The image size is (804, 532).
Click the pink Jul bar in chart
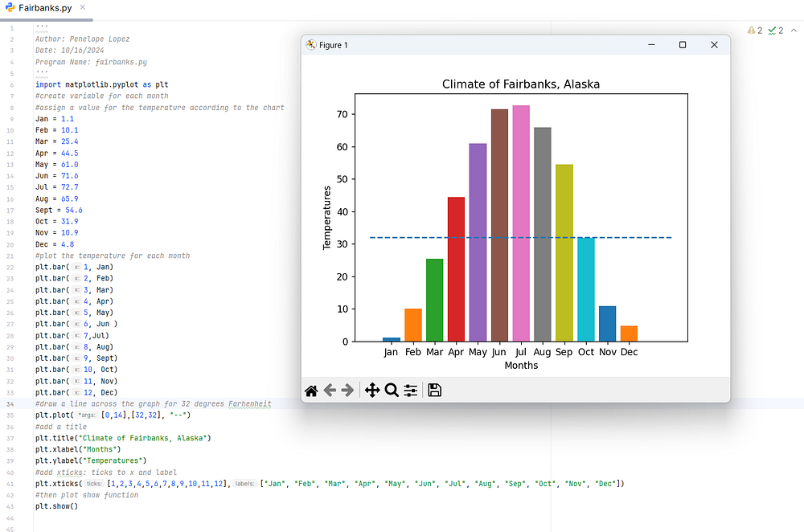click(x=521, y=223)
